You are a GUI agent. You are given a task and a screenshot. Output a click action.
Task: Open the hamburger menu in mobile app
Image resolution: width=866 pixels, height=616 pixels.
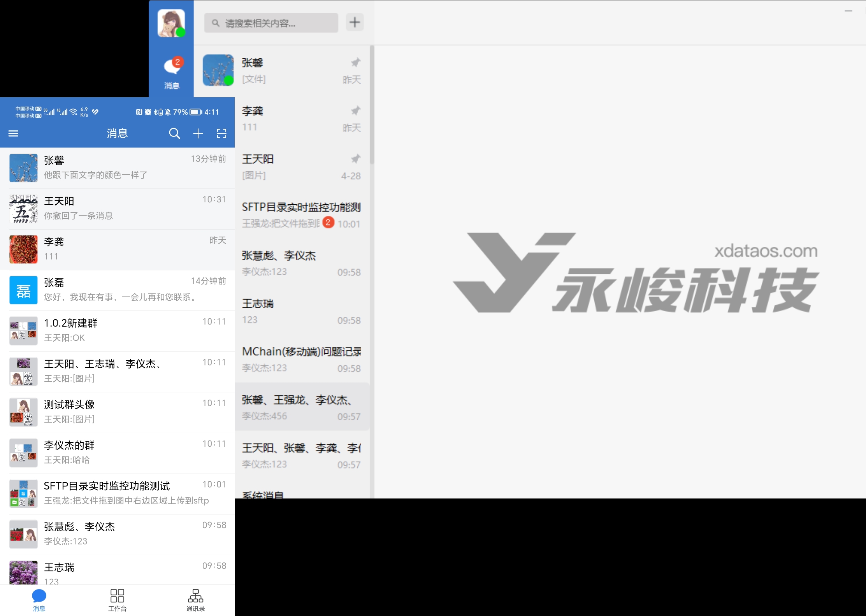[x=13, y=133]
